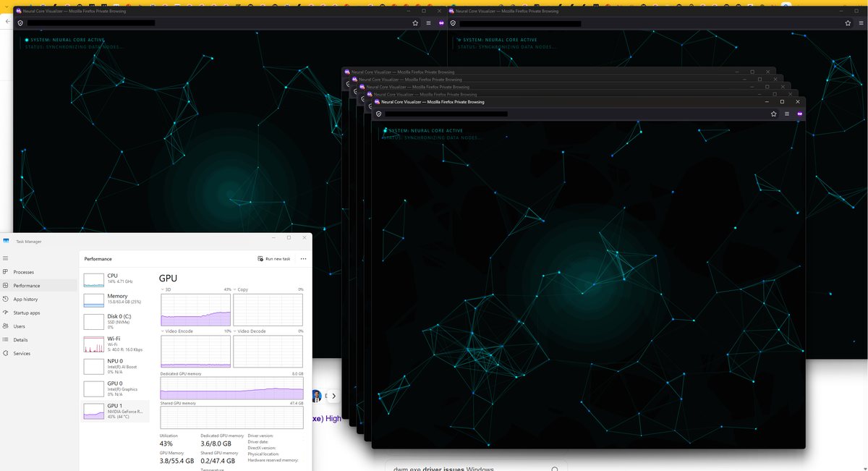Open the Services page in Task Manager
Image resolution: width=868 pixels, height=471 pixels.
pyautogui.click(x=38, y=353)
